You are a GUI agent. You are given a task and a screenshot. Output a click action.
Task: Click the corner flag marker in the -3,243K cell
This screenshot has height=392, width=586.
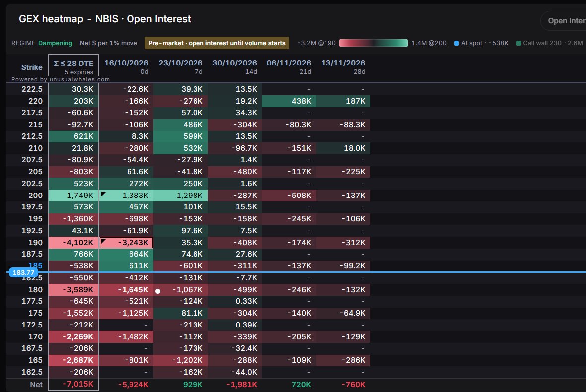tap(104, 241)
